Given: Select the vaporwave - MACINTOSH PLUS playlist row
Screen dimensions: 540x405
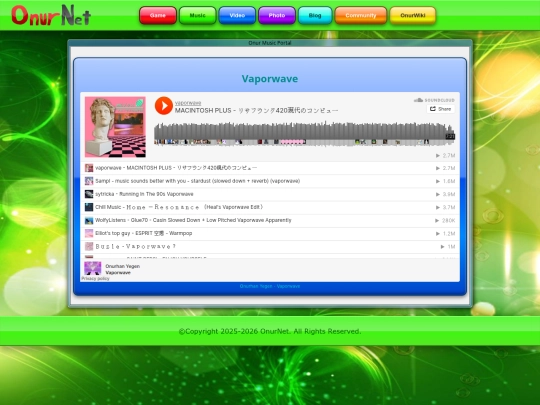Looking at the screenshot, I should (270, 168).
